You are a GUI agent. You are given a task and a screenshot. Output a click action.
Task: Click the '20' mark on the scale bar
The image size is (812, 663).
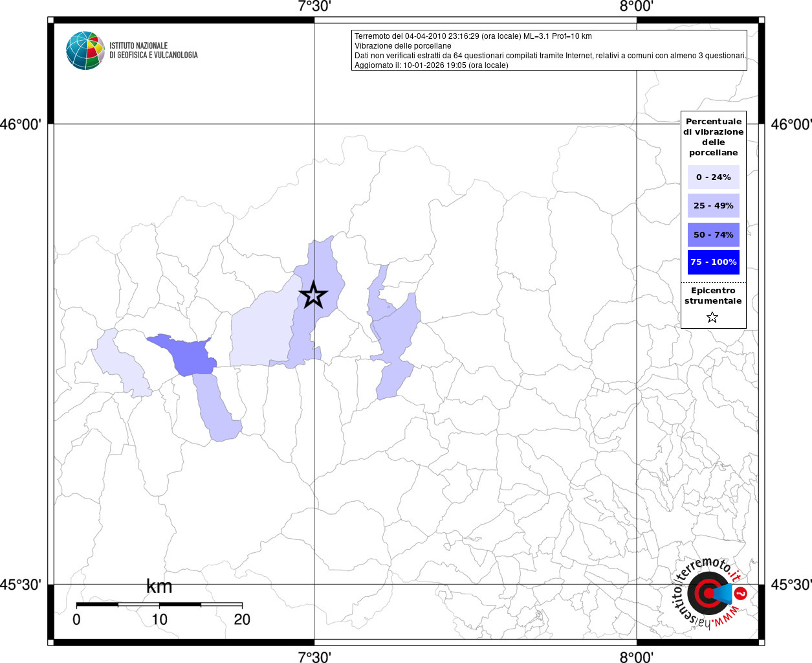point(242,620)
